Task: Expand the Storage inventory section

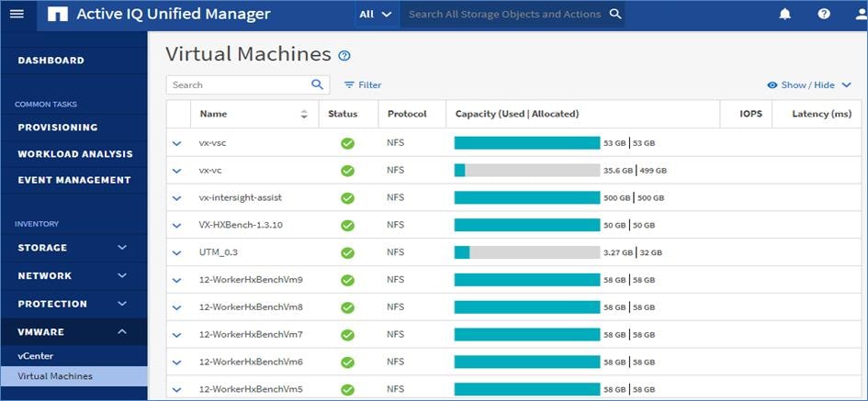Action: point(73,248)
